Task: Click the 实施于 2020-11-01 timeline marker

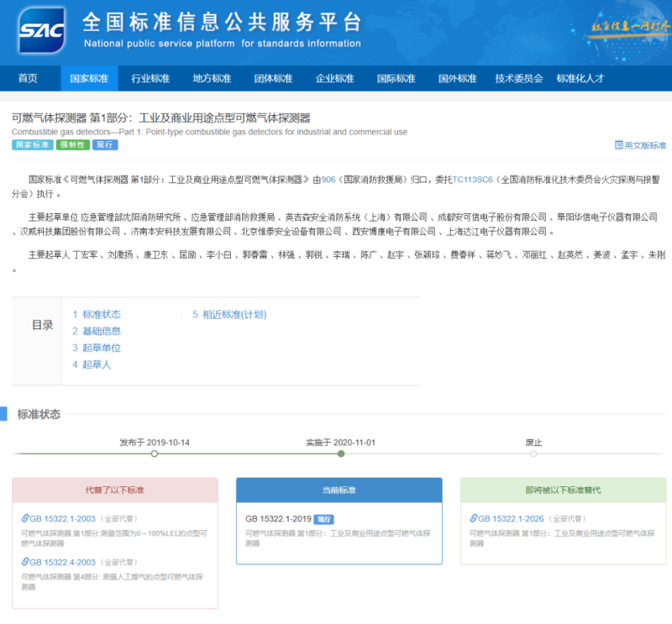Action: [340, 454]
